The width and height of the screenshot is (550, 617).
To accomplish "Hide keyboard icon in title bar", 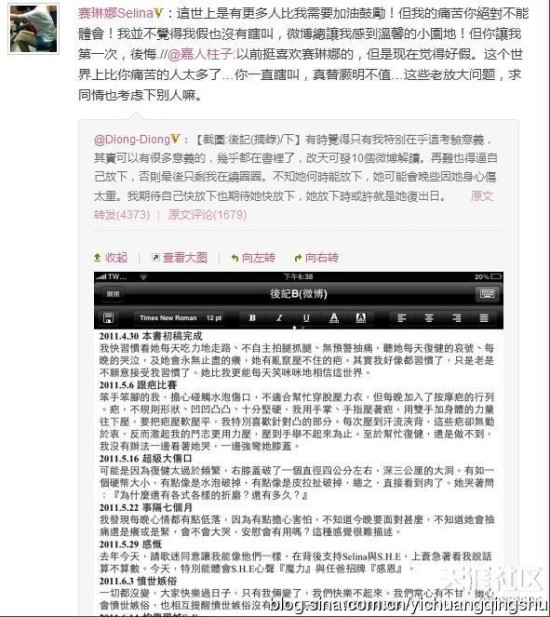I will tap(487, 294).
